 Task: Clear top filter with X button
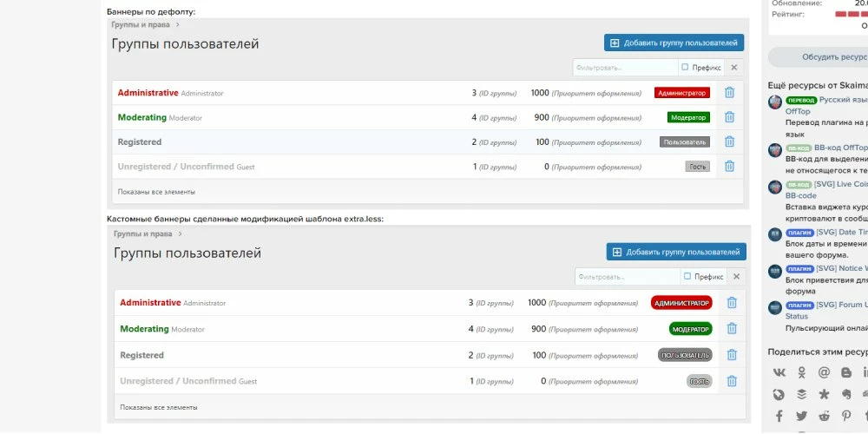pos(734,68)
